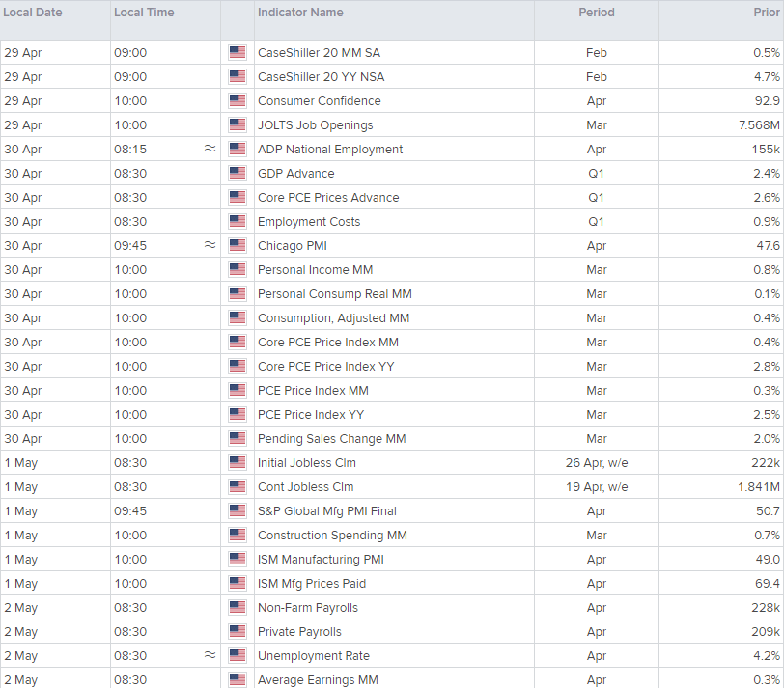Click the PCE Price Index MM indicator name
The width and height of the screenshot is (784, 688).
(313, 390)
